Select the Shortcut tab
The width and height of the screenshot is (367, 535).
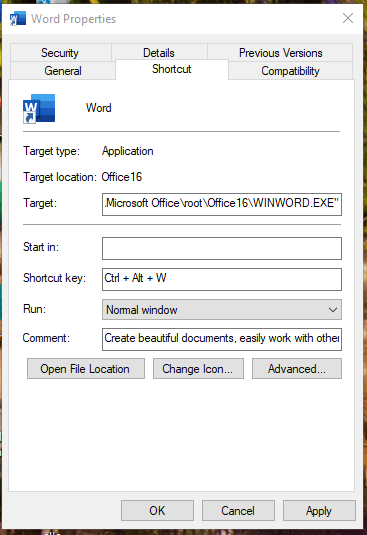pyautogui.click(x=172, y=69)
